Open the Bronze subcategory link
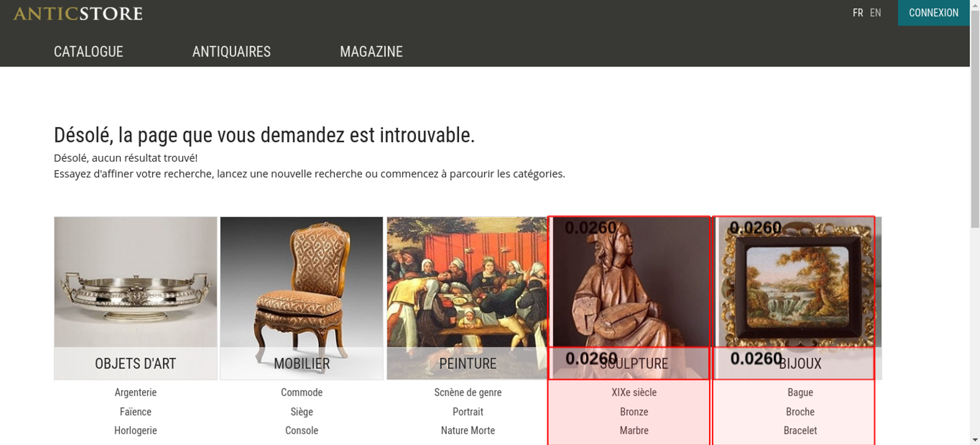The width and height of the screenshot is (980, 445). click(x=634, y=412)
